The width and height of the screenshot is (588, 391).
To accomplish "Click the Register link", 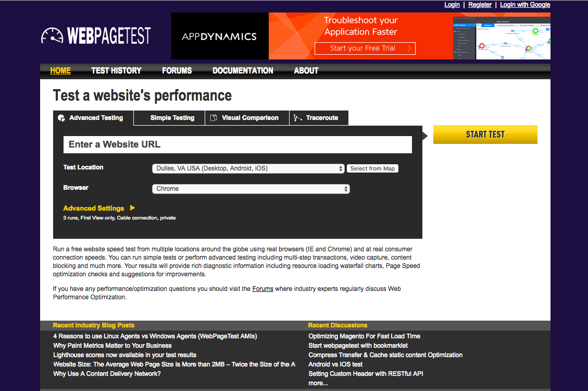I will (x=480, y=5).
